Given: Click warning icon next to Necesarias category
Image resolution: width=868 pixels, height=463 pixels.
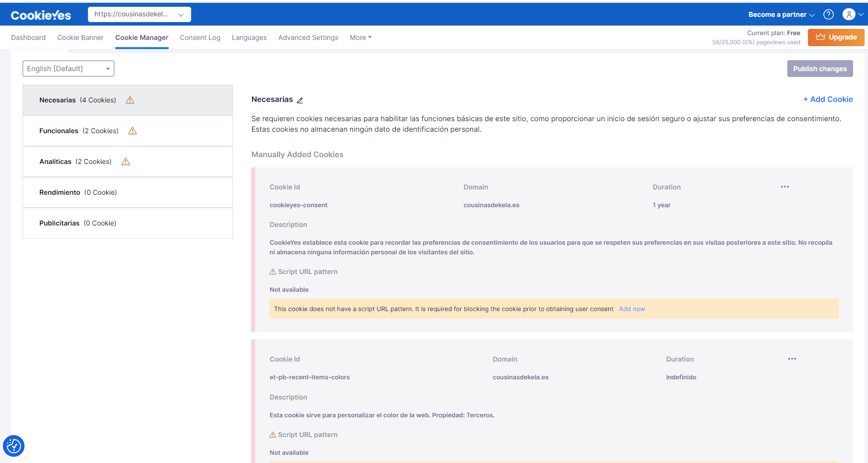Looking at the screenshot, I should click(130, 100).
